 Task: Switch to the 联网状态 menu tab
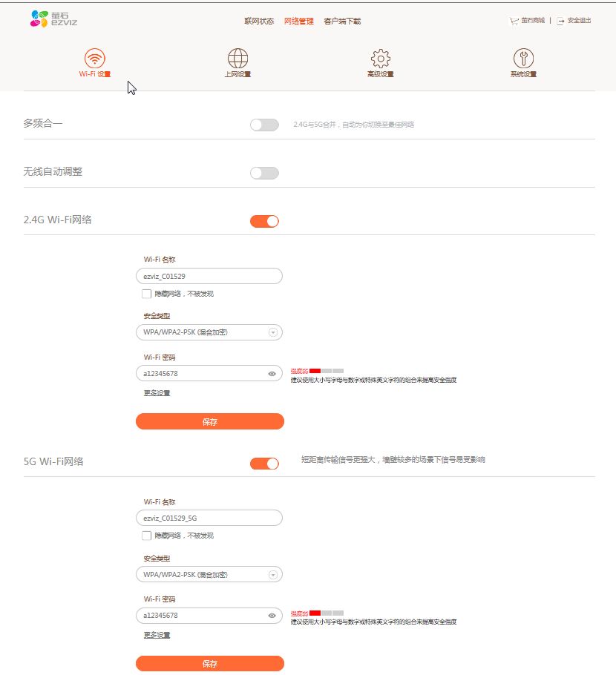(x=259, y=21)
